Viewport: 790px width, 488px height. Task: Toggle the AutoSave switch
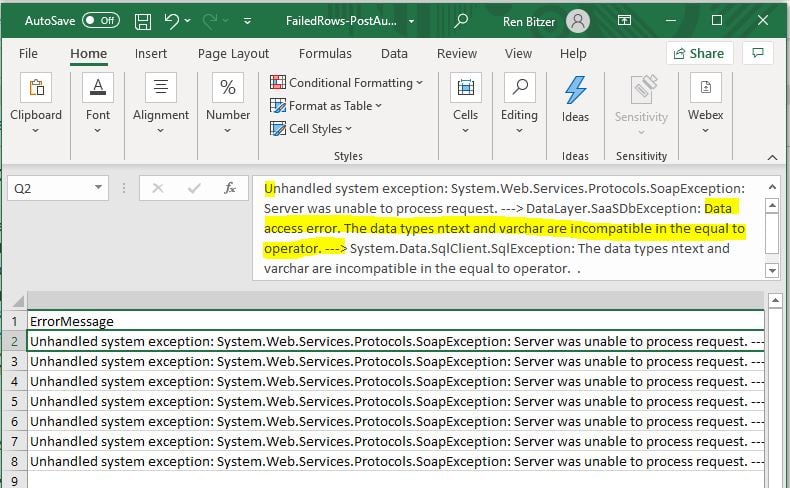click(x=100, y=20)
